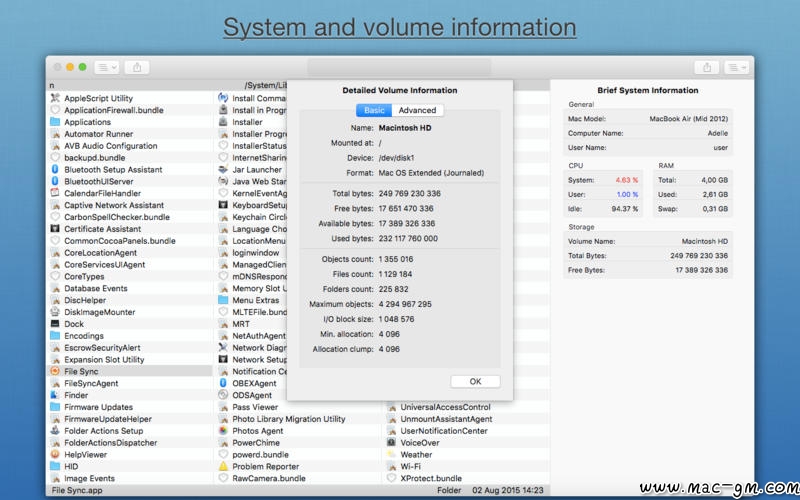Click the Photos Agent icon
Viewport: 800px width, 500px height.
pyautogui.click(x=223, y=431)
